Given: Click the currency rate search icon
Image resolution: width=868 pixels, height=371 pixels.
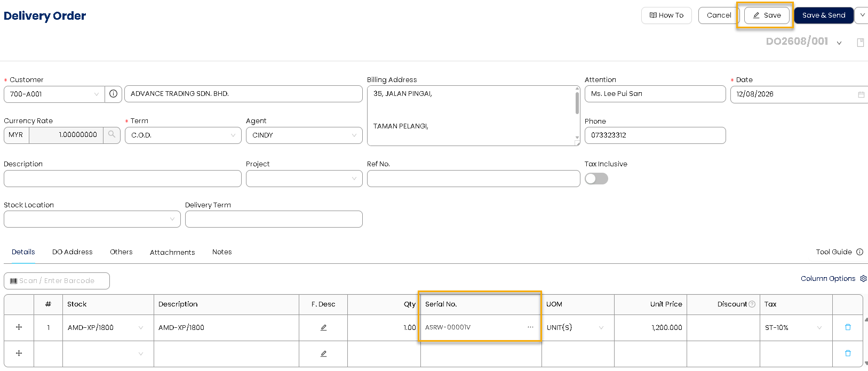Looking at the screenshot, I should coord(112,135).
